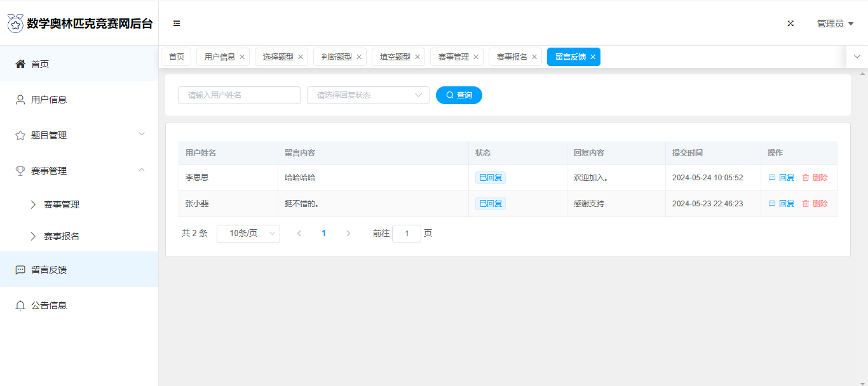The width and height of the screenshot is (868, 386).
Task: Switch to the 判断题型 tab
Action: [336, 57]
